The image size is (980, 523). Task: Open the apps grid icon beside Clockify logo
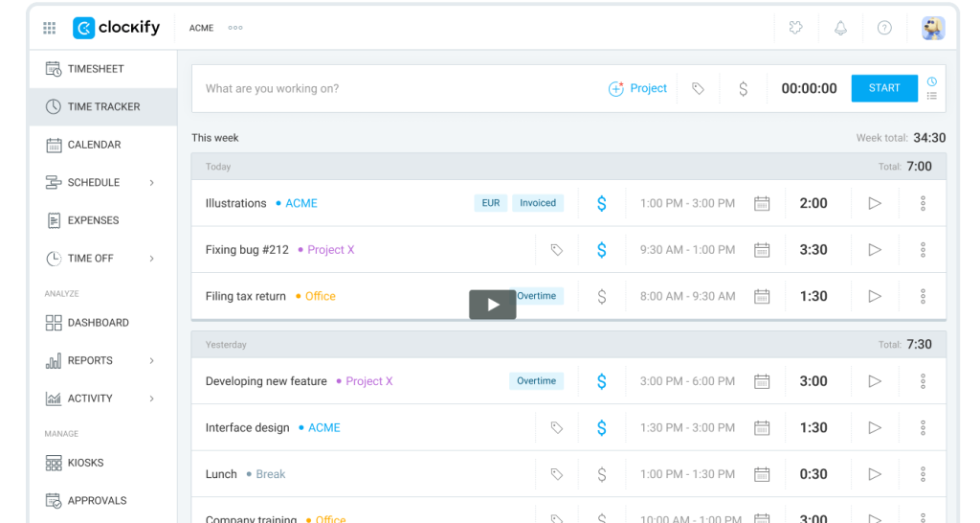(50, 28)
